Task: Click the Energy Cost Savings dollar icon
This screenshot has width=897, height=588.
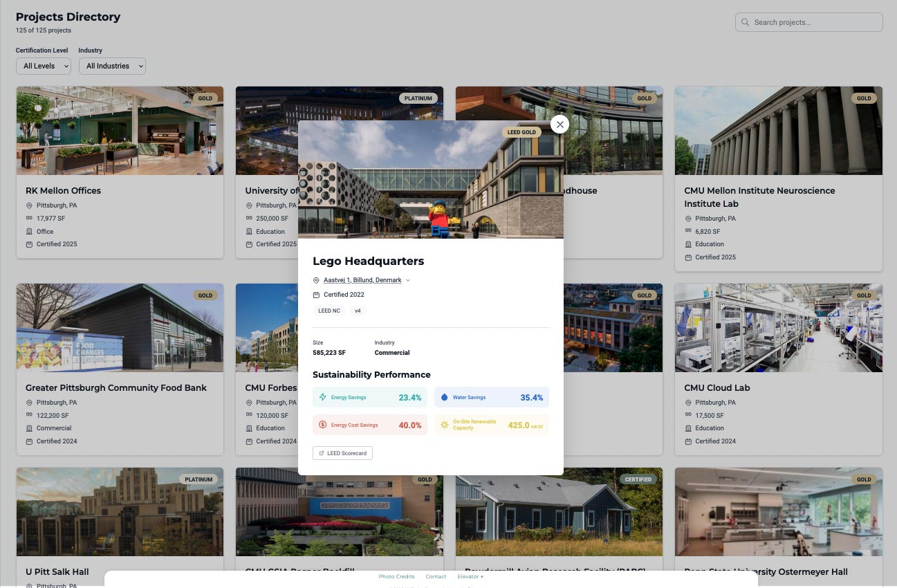Action: (323, 425)
